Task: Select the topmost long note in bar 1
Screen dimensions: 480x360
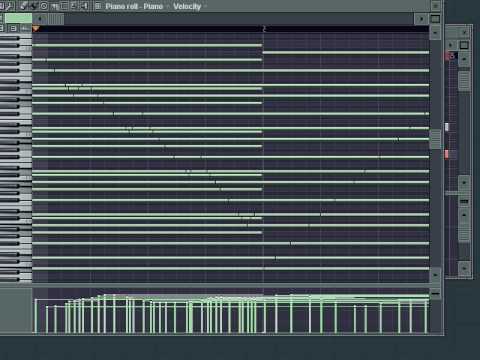Action: click(x=147, y=45)
